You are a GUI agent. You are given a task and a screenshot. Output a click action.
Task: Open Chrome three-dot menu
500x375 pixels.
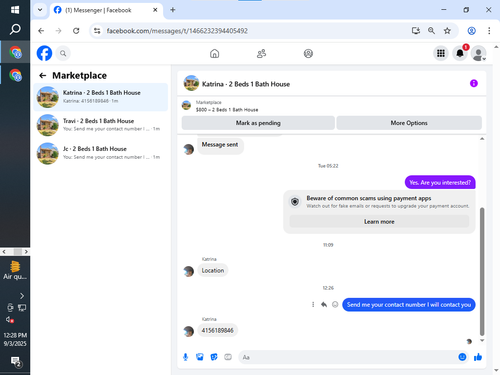coord(489,31)
